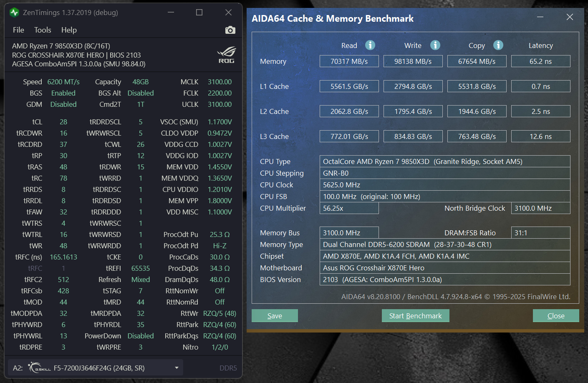Click the Capacity value 48GB

point(141,82)
